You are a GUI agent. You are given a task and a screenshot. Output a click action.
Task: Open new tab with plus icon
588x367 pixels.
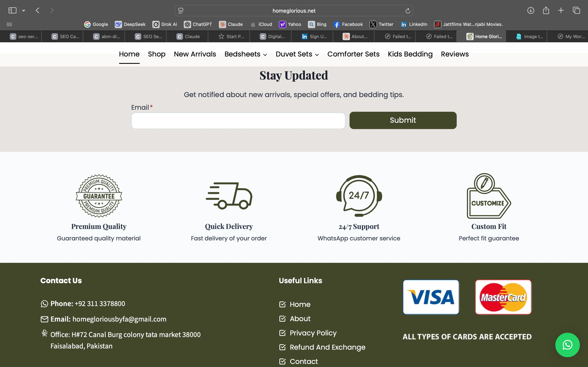pos(561,10)
